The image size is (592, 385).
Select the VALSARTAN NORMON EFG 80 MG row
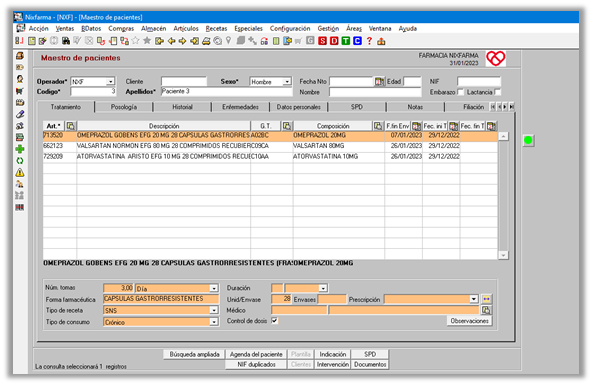[x=270, y=146]
